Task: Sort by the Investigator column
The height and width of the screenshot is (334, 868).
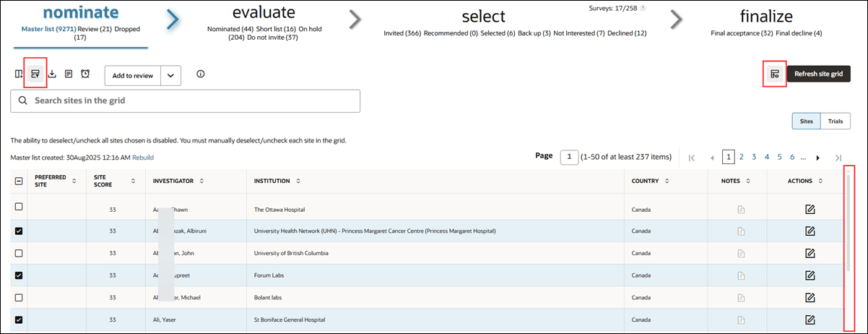Action: 201,181
